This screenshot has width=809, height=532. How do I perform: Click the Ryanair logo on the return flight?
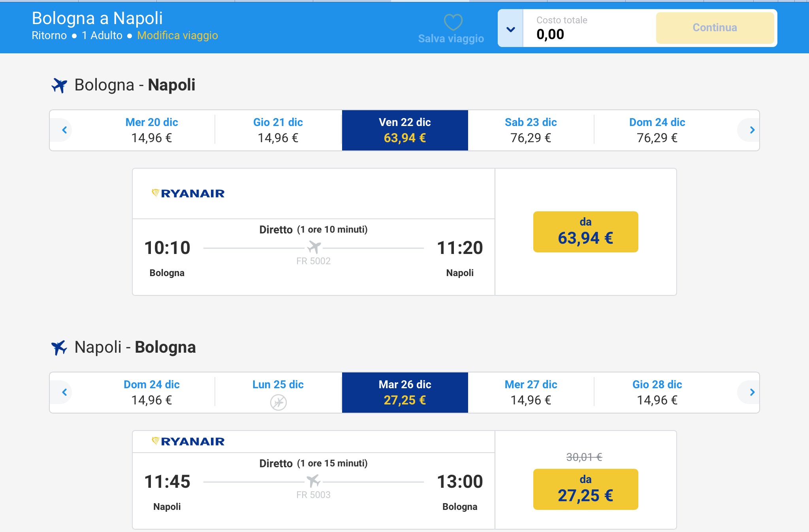tap(188, 441)
